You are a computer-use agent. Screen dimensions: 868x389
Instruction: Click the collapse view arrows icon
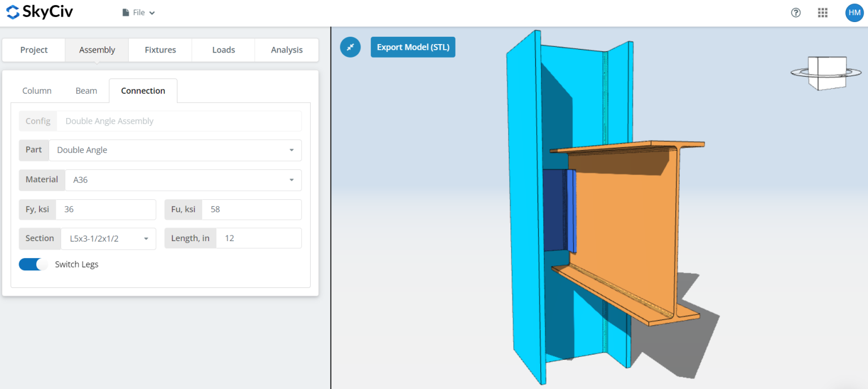350,47
